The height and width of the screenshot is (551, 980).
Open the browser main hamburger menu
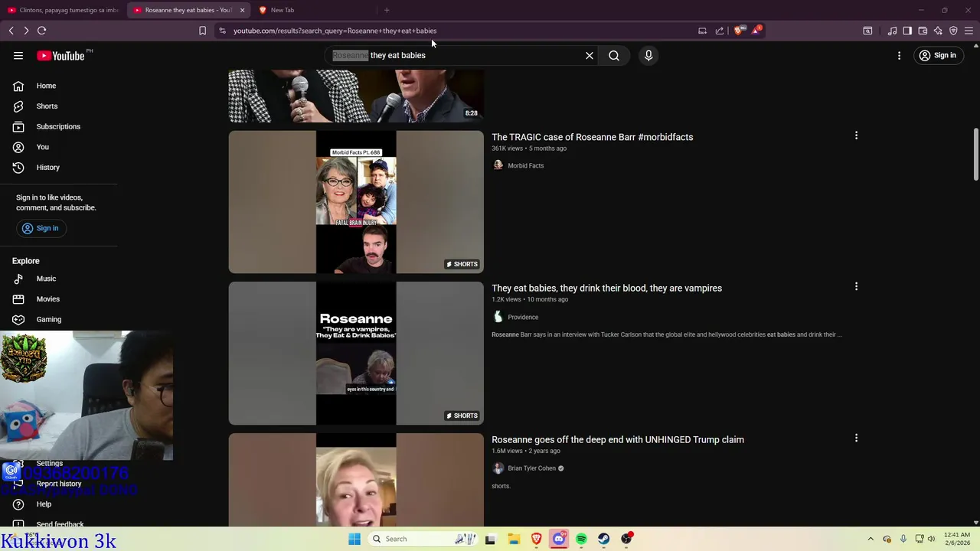pos(969,31)
